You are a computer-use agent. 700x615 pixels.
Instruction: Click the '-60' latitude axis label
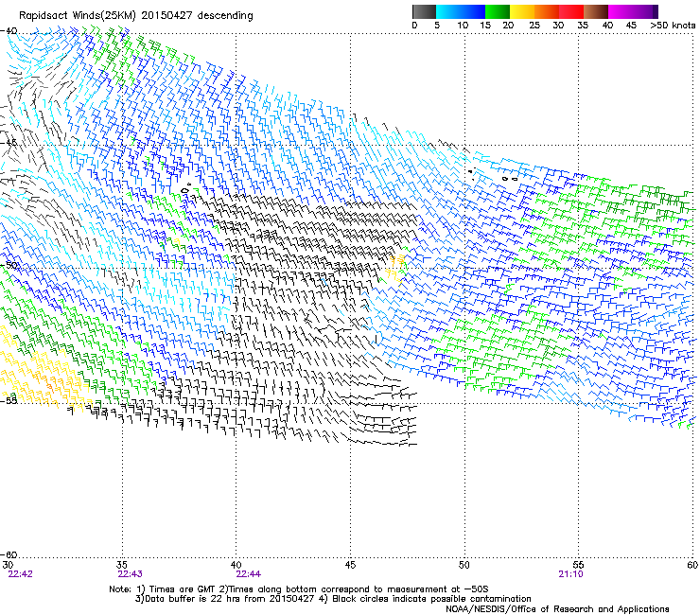pyautogui.click(x=9, y=554)
